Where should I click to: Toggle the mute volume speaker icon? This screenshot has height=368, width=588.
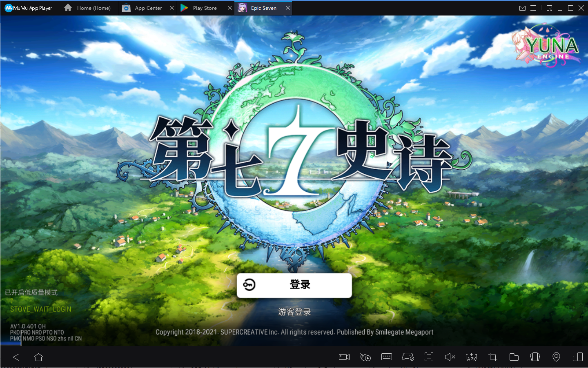click(450, 357)
